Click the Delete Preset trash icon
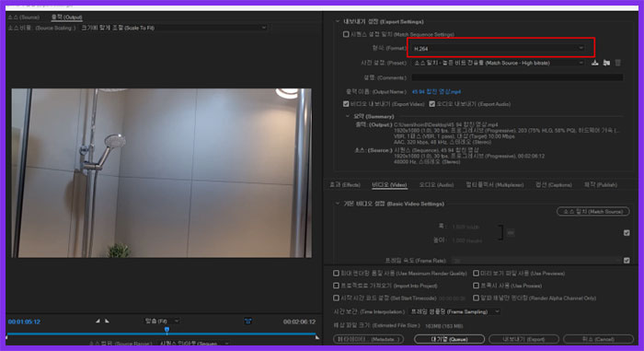 point(617,63)
